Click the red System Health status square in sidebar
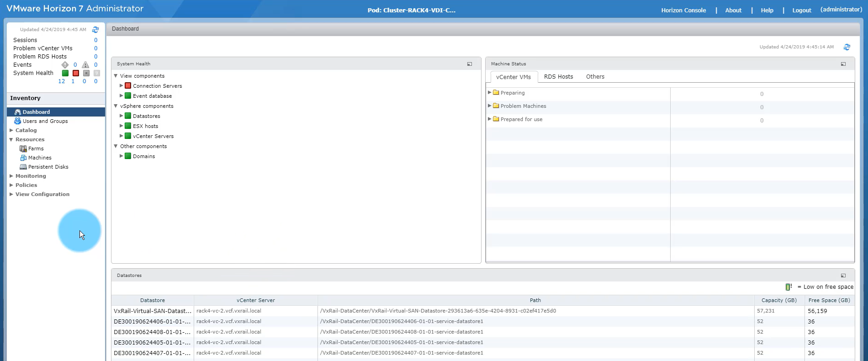This screenshot has height=361, width=868. click(x=76, y=73)
